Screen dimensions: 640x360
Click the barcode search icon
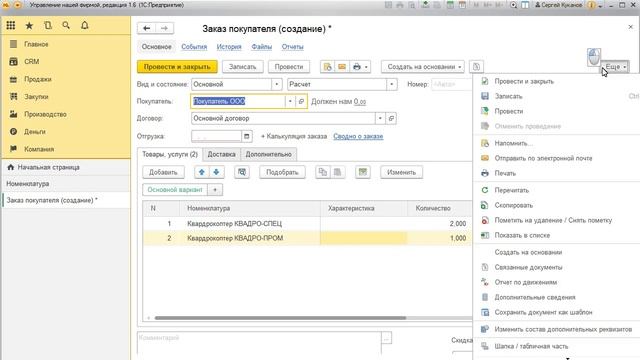click(242, 172)
